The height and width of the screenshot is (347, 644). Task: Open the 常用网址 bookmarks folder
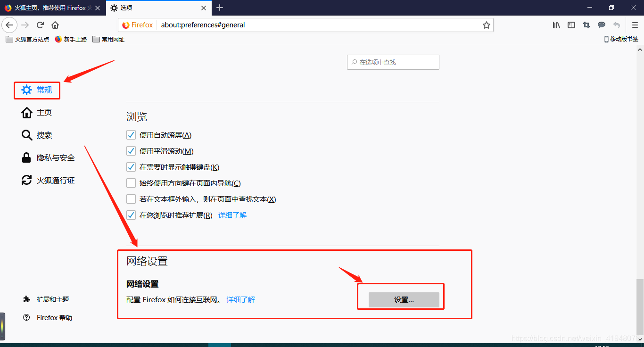[108, 39]
